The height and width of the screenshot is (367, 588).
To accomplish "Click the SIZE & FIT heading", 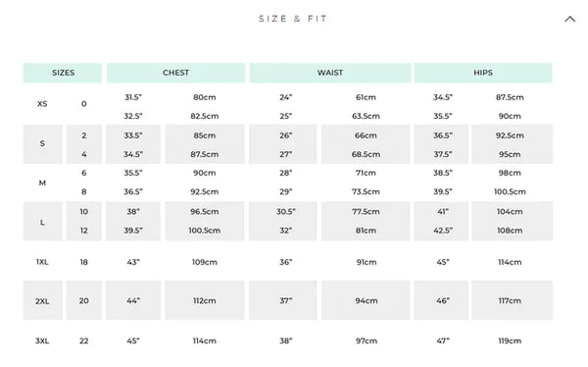I will 293,19.
